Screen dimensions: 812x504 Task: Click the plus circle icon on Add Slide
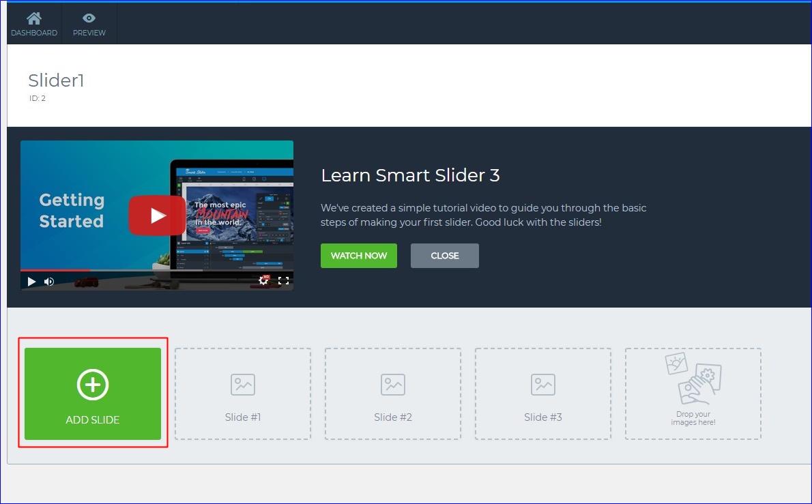pos(93,385)
